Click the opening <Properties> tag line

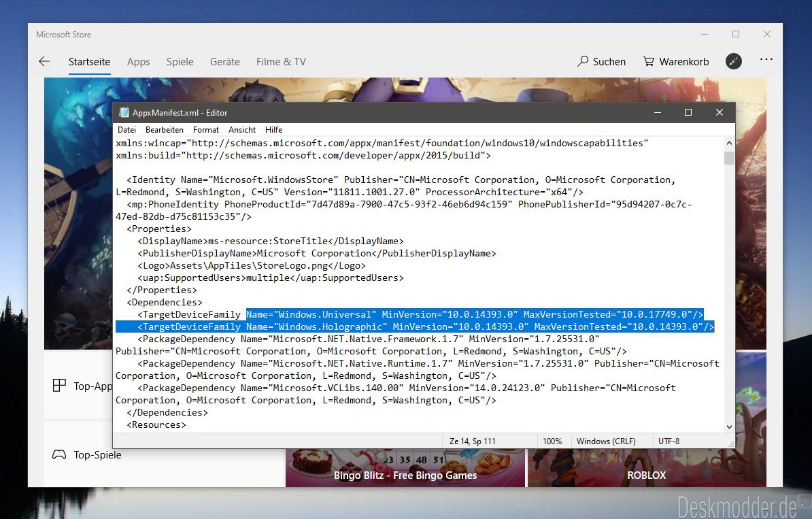pyautogui.click(x=159, y=229)
